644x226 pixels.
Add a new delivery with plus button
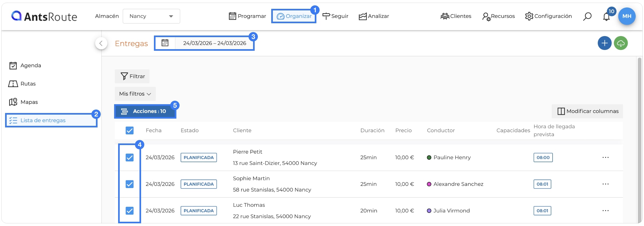[604, 43]
